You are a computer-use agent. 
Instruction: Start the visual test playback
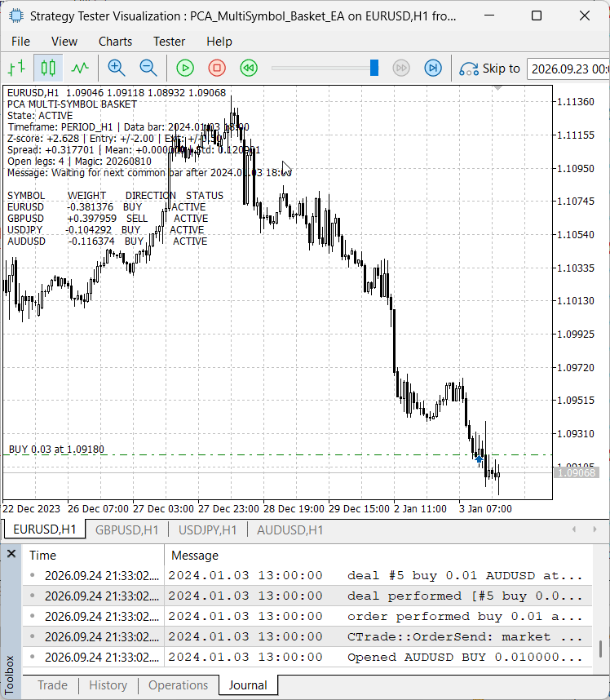click(x=185, y=68)
